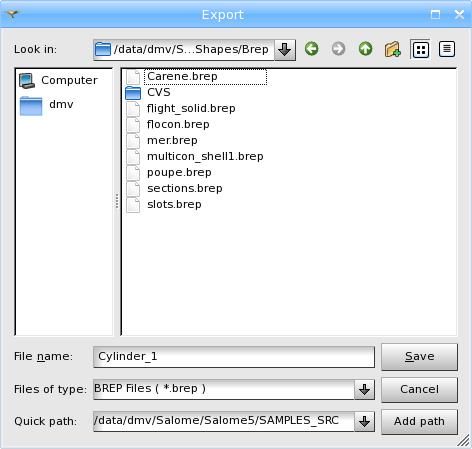The height and width of the screenshot is (449, 472).
Task: Click the splitter handle between panels
Action: [117, 201]
